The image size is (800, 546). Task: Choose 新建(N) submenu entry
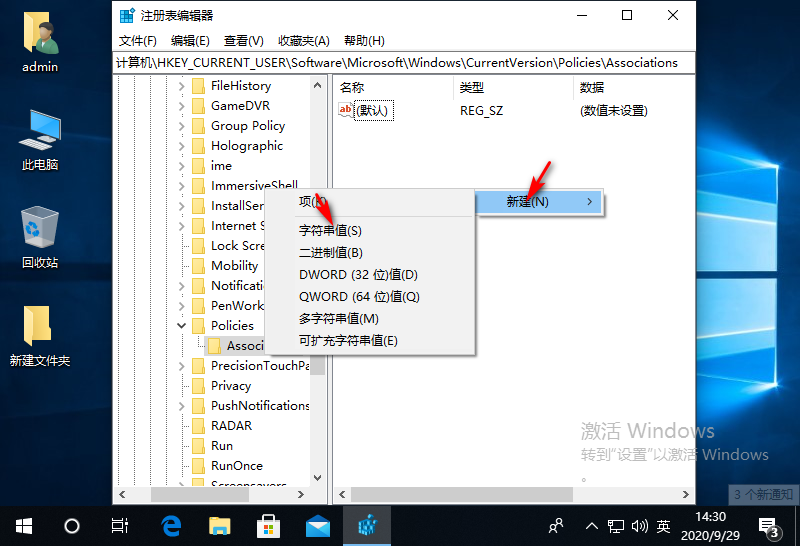[x=540, y=202]
